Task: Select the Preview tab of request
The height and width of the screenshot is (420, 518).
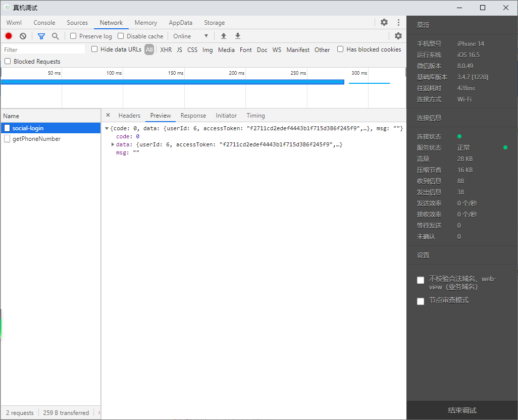Action: pos(161,115)
